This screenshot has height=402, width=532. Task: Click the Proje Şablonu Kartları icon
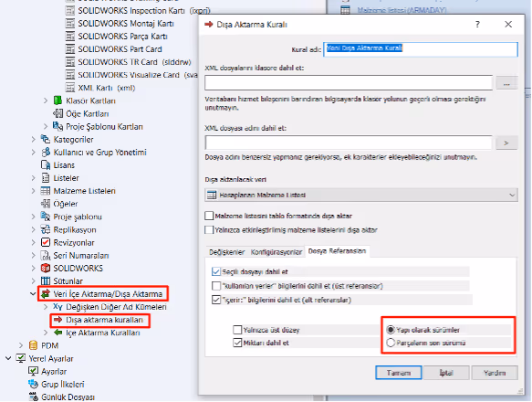click(57, 126)
